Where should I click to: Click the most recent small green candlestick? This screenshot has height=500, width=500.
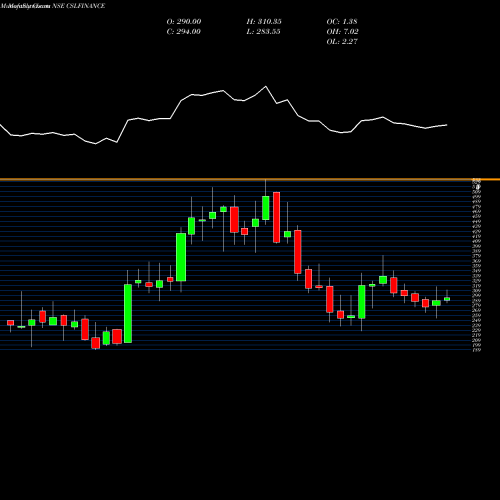(447, 299)
